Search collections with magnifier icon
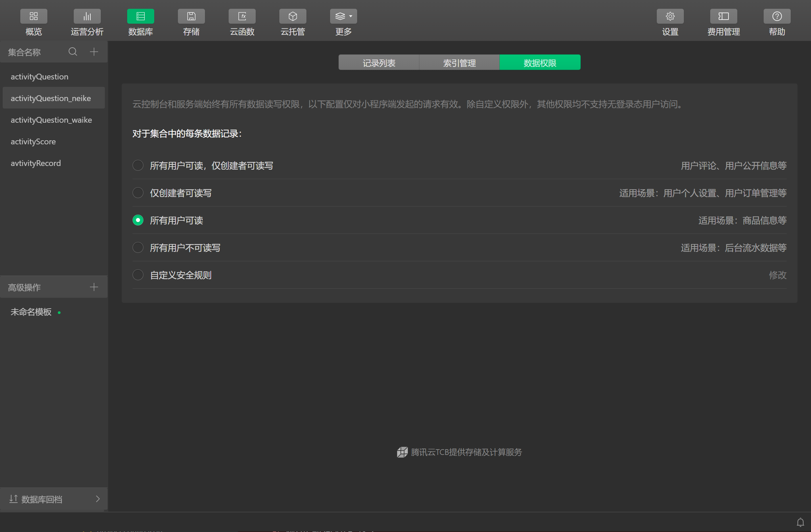 tap(73, 52)
